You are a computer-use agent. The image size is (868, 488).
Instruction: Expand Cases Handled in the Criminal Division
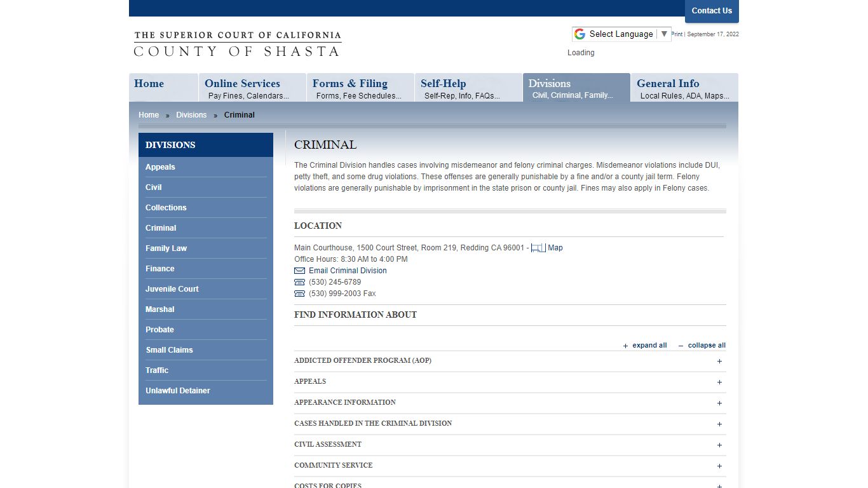tap(510, 424)
